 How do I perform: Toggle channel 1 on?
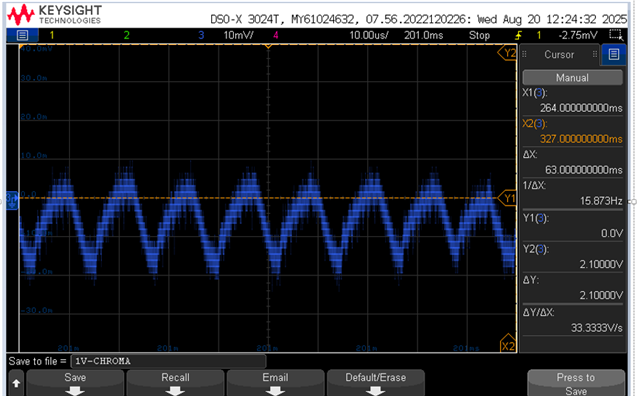coord(52,35)
